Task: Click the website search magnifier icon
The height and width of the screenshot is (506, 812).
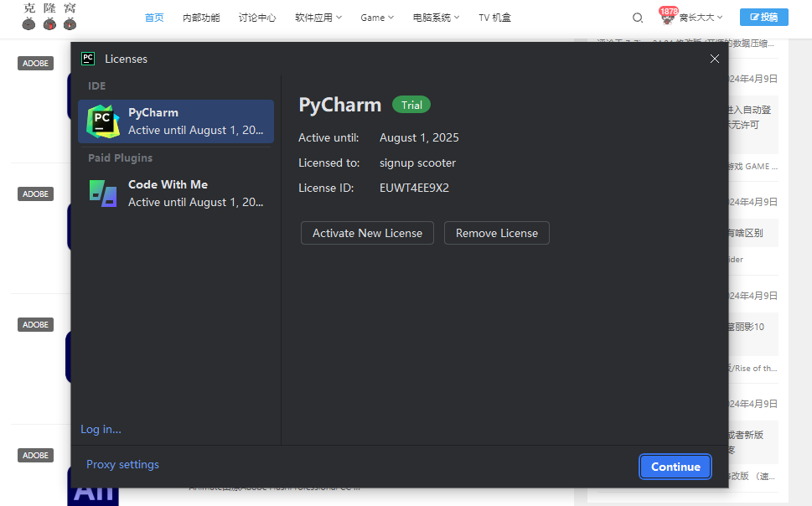Action: click(638, 18)
